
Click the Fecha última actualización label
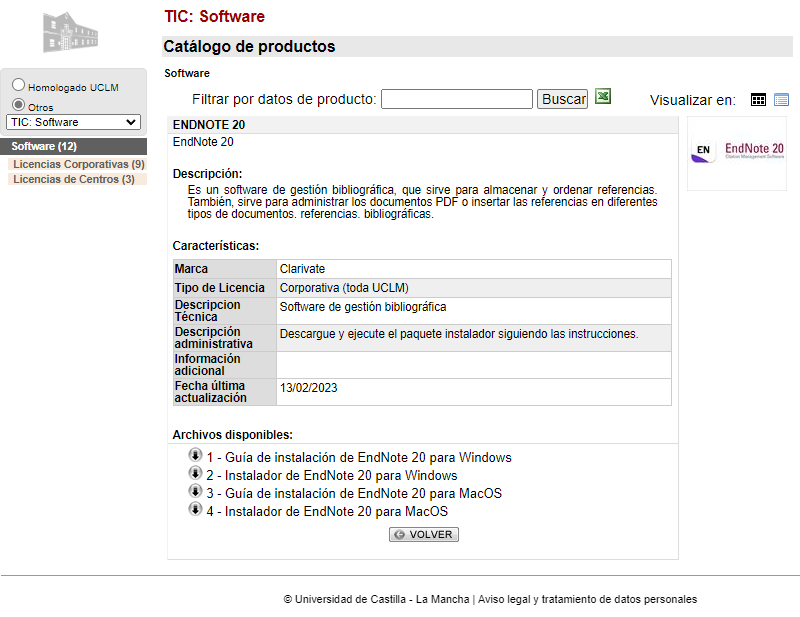(x=210, y=392)
